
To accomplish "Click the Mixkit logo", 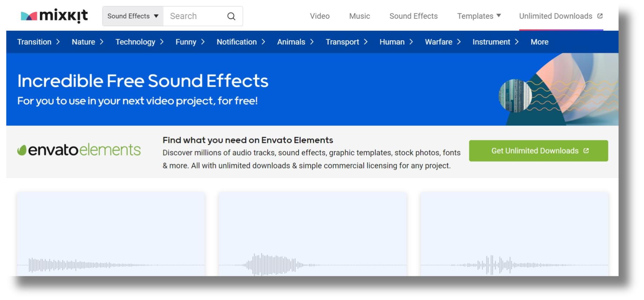I will point(54,16).
